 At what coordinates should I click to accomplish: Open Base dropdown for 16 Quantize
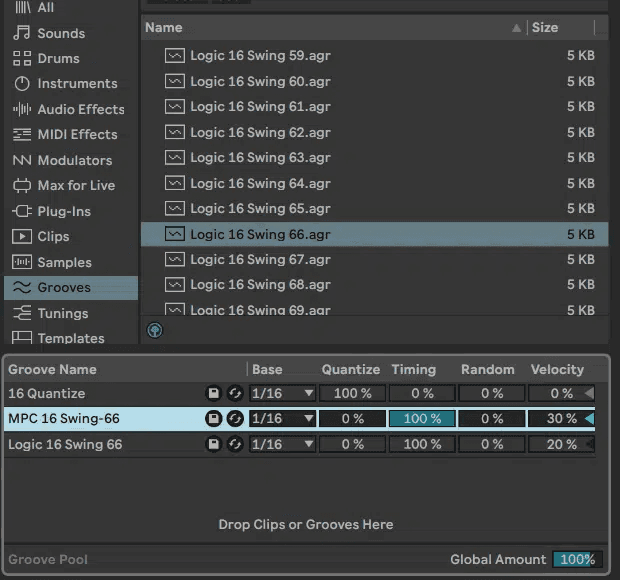click(282, 393)
